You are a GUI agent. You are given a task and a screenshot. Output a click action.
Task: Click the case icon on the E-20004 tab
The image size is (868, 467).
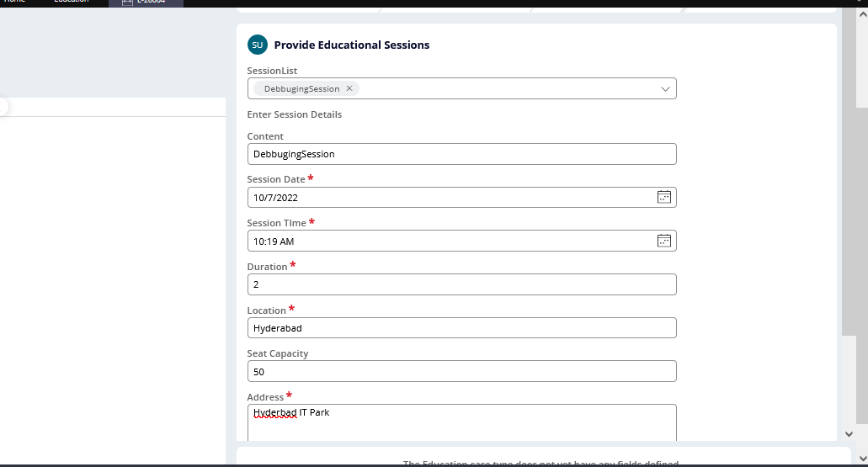(x=127, y=3)
